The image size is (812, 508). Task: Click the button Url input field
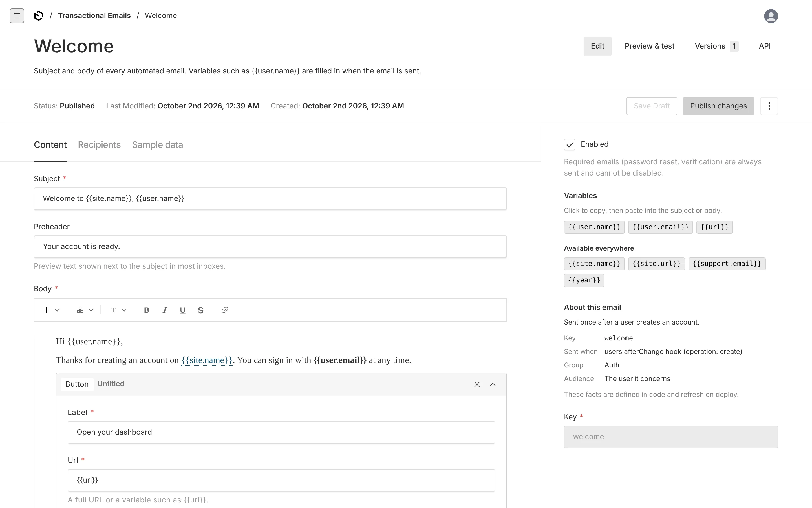(x=281, y=480)
